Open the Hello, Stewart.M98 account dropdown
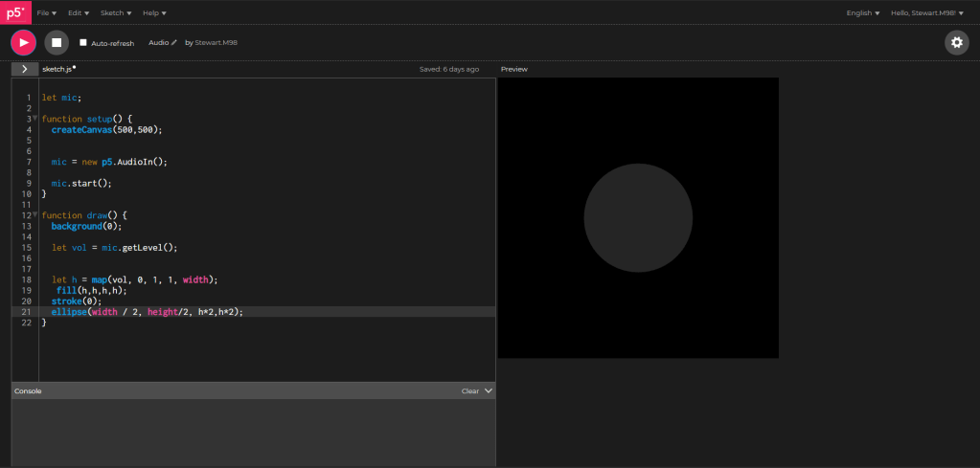 coord(926,13)
